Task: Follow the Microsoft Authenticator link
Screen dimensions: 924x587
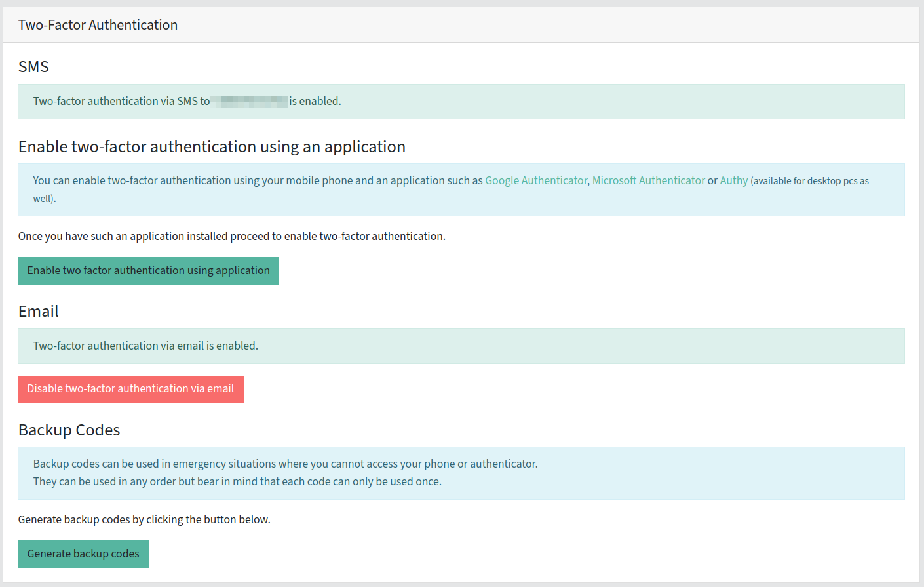Action: click(x=648, y=180)
